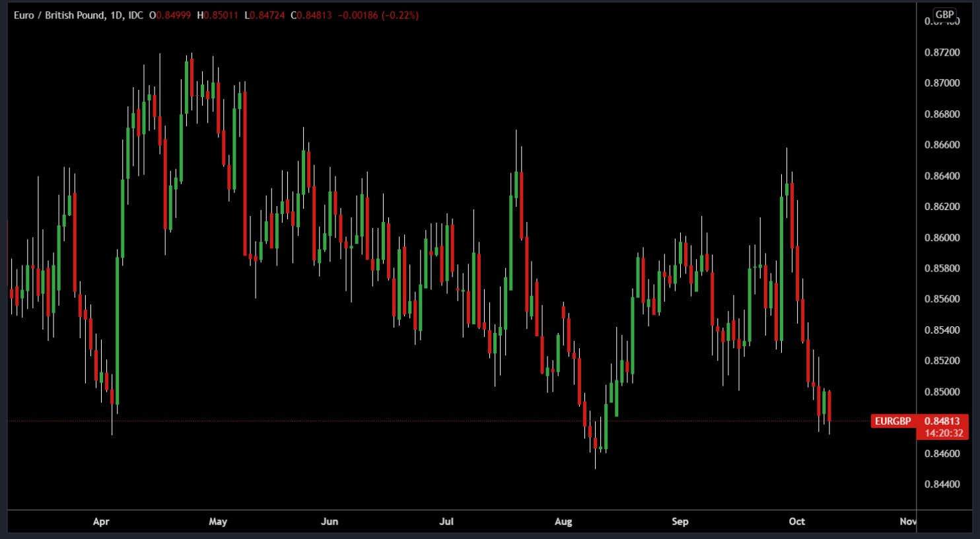Click the 0.85800 price axis label
Viewport: 980px width, 539px height.
click(x=942, y=268)
